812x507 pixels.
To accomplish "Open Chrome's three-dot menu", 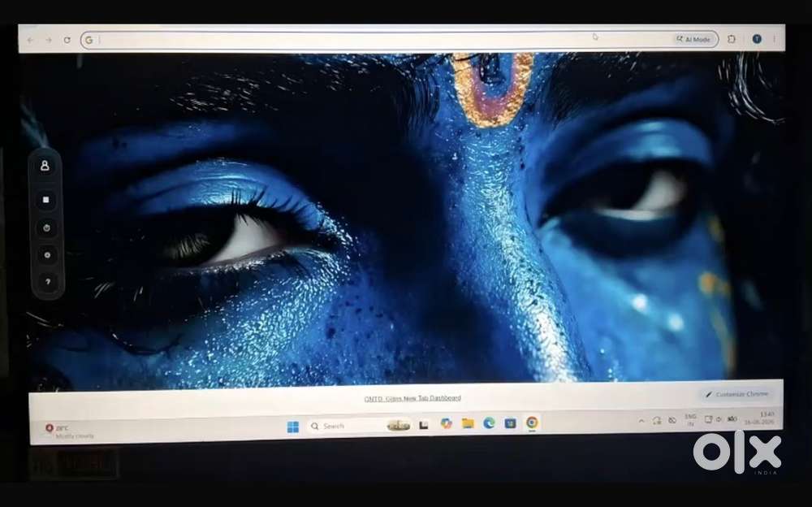I will tap(774, 39).
